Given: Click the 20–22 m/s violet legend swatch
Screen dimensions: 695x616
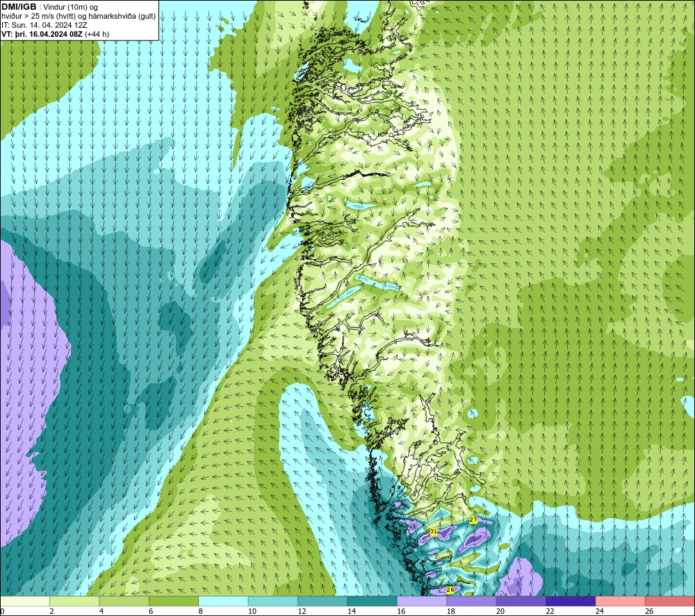Looking at the screenshot, I should [521, 601].
